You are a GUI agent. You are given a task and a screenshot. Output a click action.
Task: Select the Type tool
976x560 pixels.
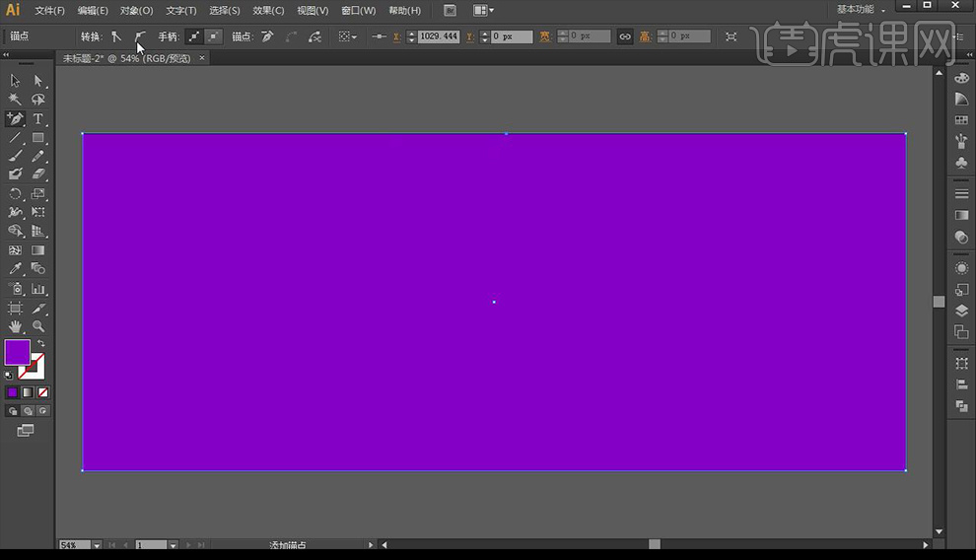click(38, 119)
